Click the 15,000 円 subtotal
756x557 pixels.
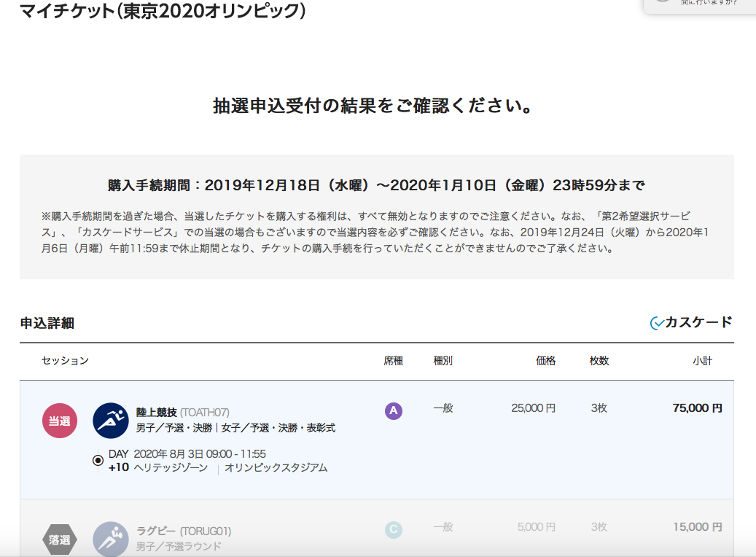(697, 527)
